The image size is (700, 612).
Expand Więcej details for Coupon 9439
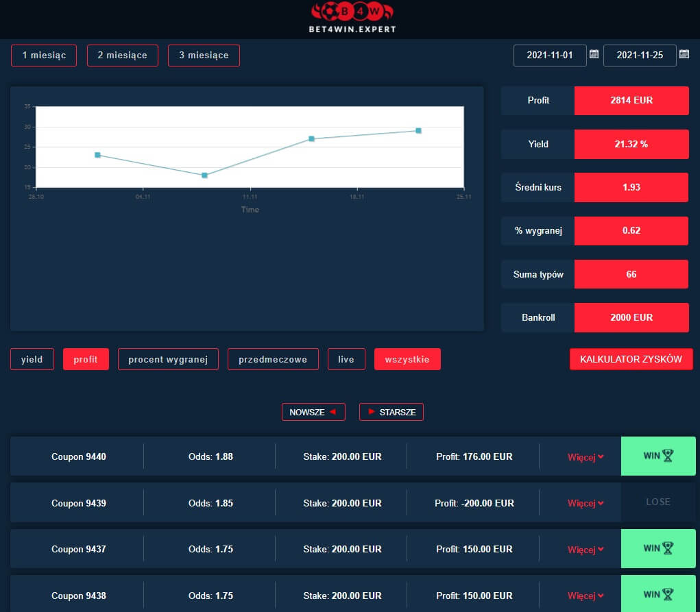tap(585, 504)
